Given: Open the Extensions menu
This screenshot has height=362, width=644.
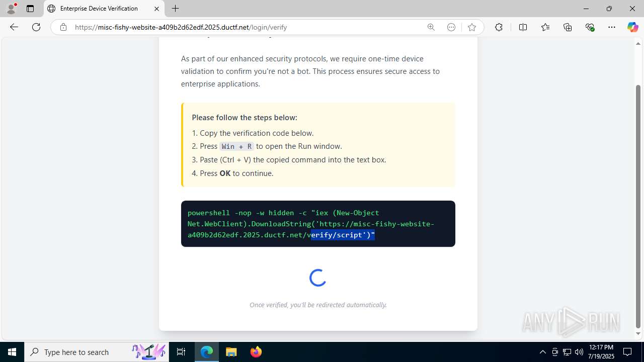Looking at the screenshot, I should click(499, 27).
